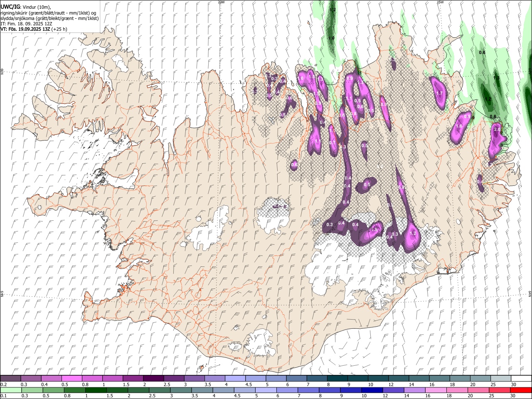Click upper legend bright pink swatch between 0.5 and 0.8
This screenshot has width=532, height=399.
[x=71, y=378]
